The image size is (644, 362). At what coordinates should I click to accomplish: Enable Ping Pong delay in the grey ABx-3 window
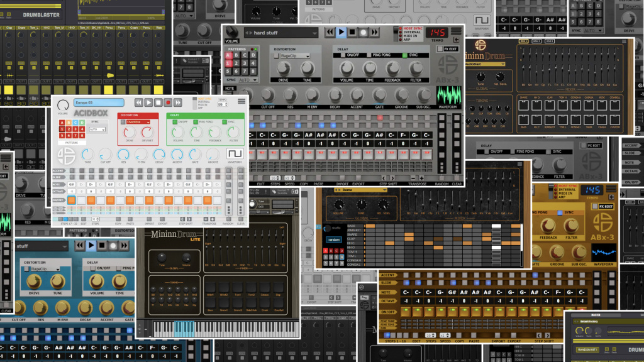pos(369,55)
